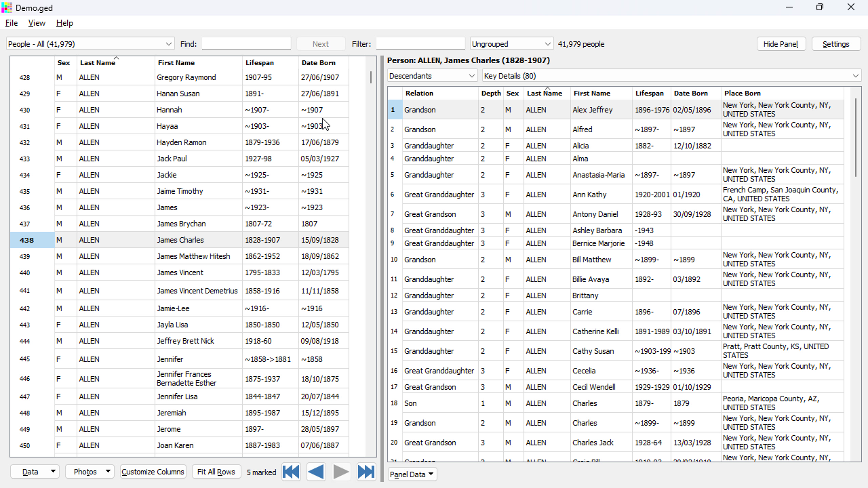868x488 pixels.
Task: Select descendant Cecil Wendell
Action: [x=616, y=387]
